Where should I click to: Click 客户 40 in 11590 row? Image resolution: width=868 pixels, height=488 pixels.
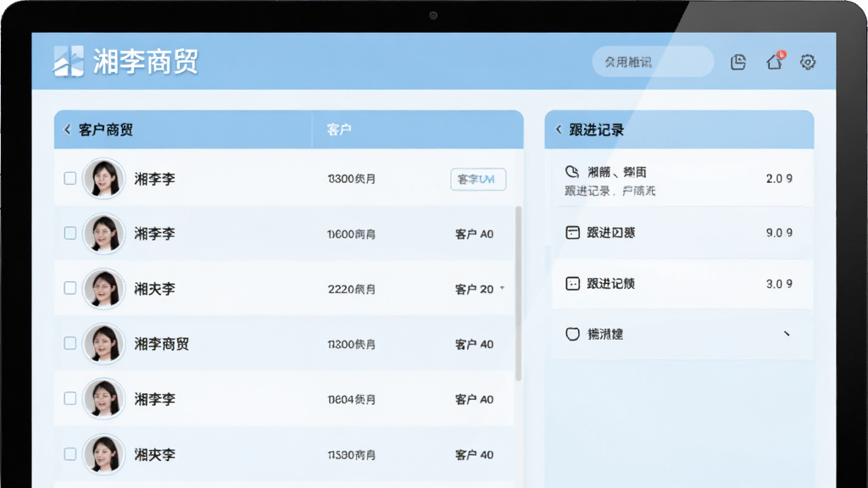pyautogui.click(x=474, y=455)
